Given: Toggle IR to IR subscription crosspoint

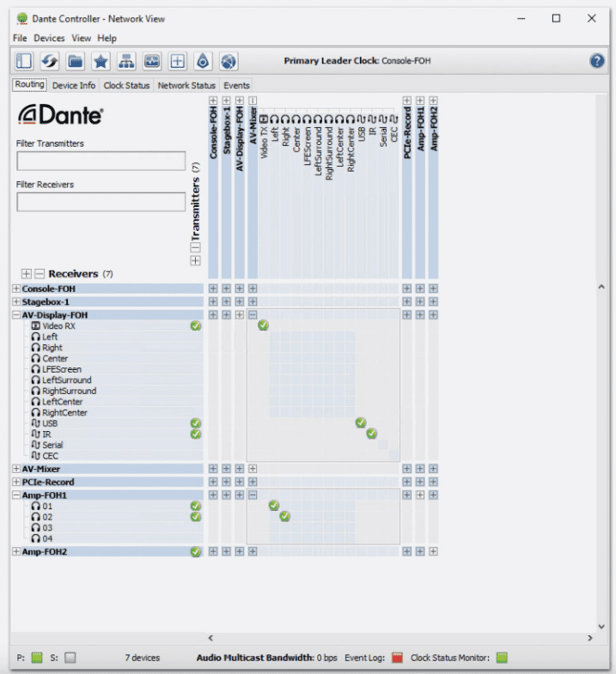Looking at the screenshot, I should point(372,434).
